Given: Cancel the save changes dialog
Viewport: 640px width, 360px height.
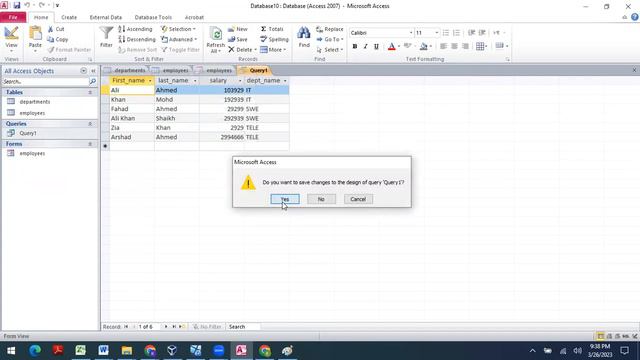Looking at the screenshot, I should pyautogui.click(x=358, y=199).
